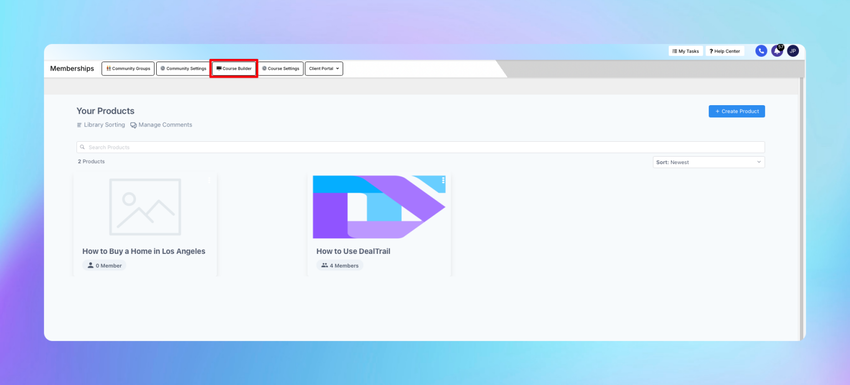Image resolution: width=850 pixels, height=385 pixels.
Task: Open the How to Use DealTrail thumbnail
Action: tap(379, 207)
